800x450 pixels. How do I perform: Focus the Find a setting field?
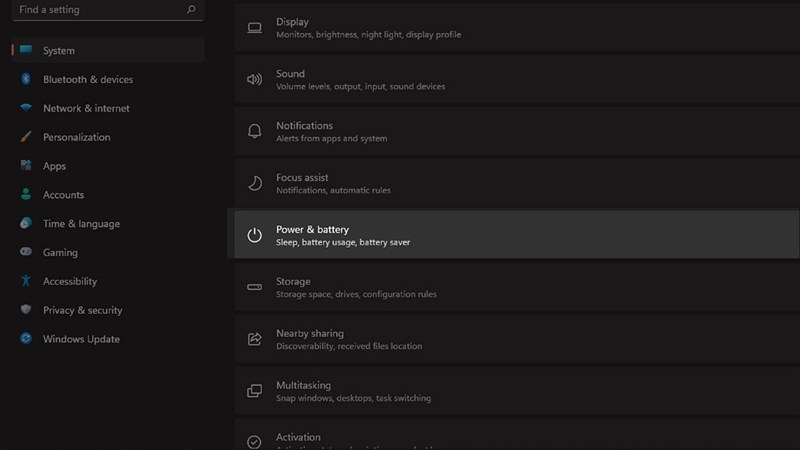pos(108,10)
